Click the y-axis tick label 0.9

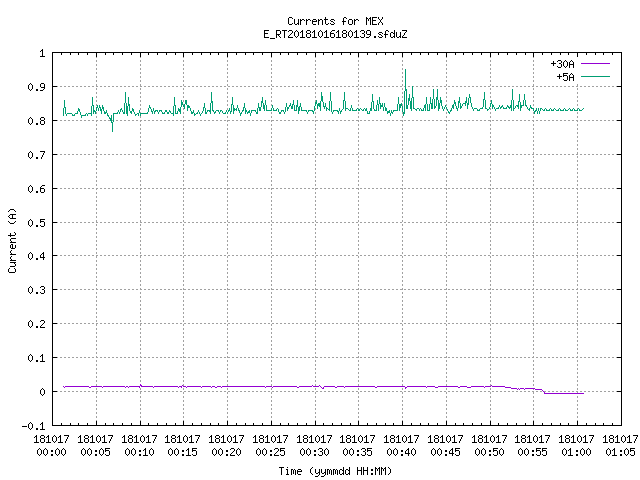(x=36, y=87)
